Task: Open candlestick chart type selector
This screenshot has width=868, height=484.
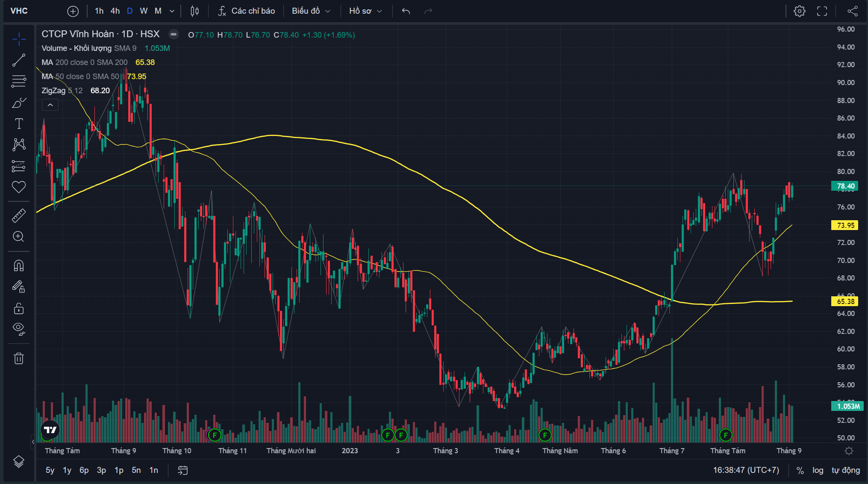Action: pos(194,11)
